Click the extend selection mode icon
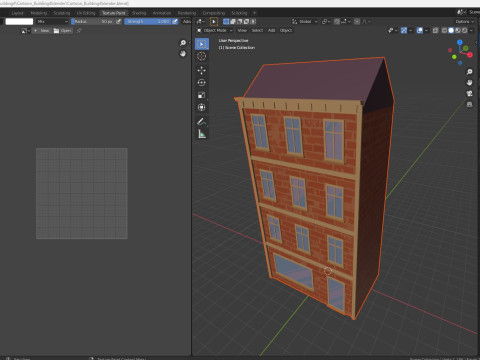Screen dimensions: 480x360 click(233, 21)
